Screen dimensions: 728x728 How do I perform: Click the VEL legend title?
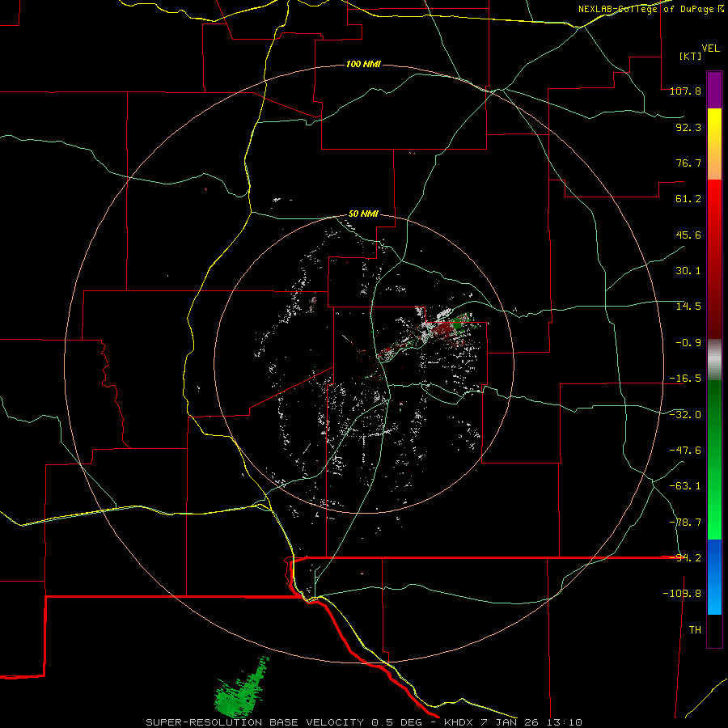[x=711, y=49]
